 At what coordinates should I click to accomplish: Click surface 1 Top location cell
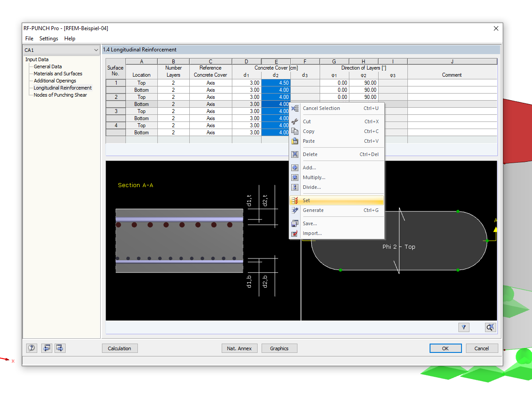coord(141,83)
